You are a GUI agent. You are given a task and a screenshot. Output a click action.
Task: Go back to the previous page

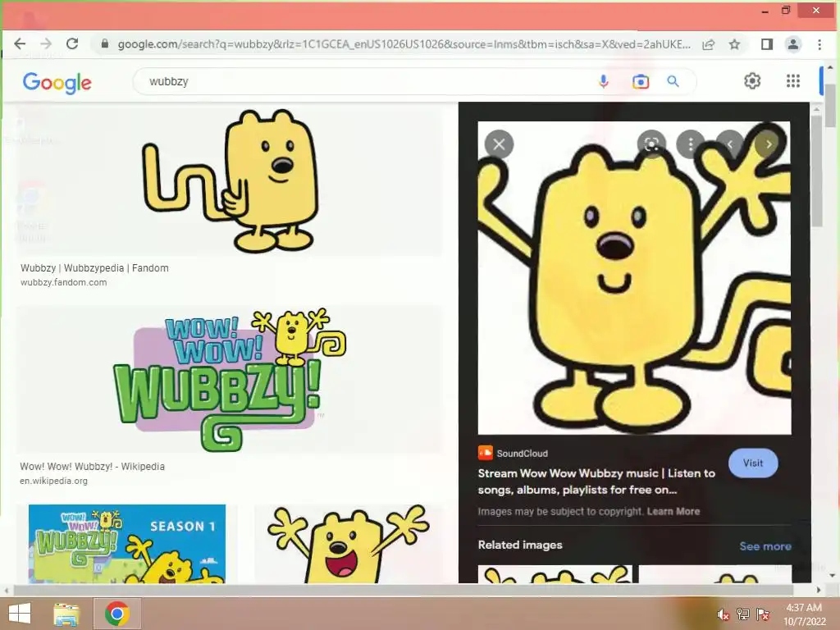(x=20, y=44)
